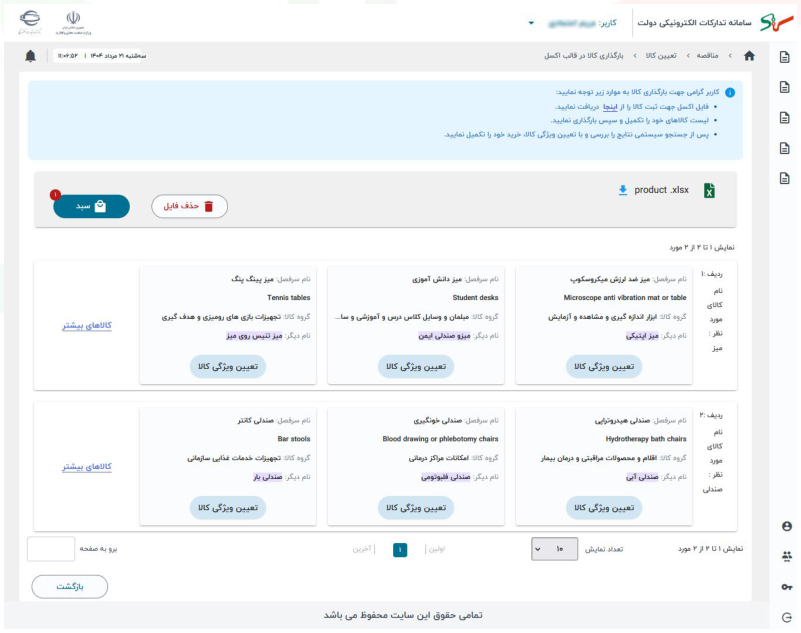Click the حذف فایل delete file button
This screenshot has height=633, width=801.
190,206
